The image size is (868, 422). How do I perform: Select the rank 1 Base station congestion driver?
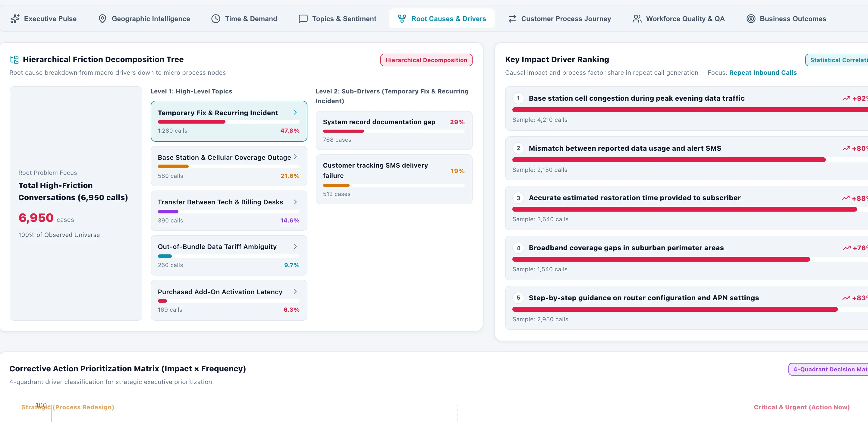[686, 109]
